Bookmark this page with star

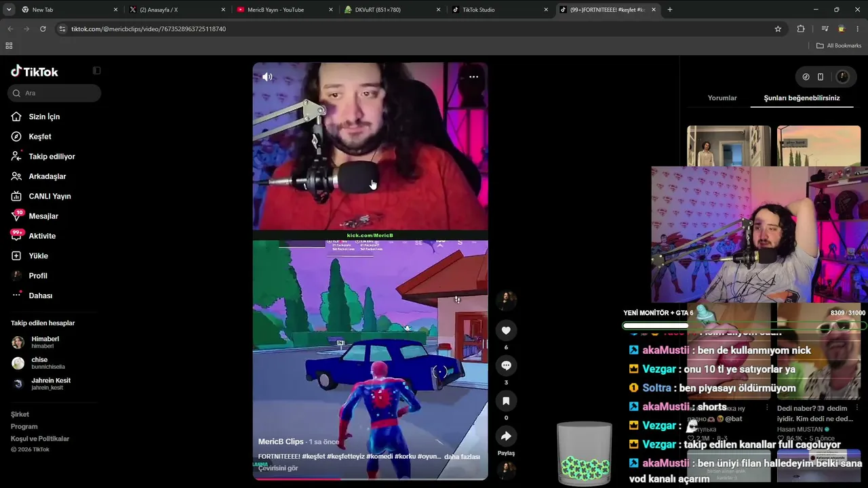(x=778, y=29)
